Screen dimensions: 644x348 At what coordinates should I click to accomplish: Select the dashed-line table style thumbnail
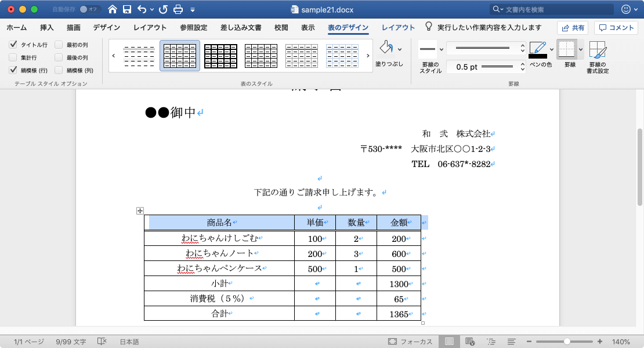139,56
